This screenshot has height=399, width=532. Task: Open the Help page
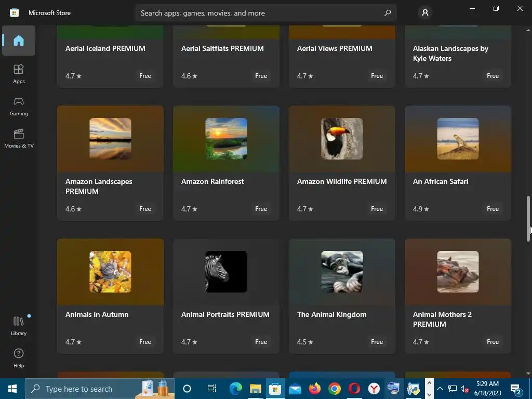point(19,358)
